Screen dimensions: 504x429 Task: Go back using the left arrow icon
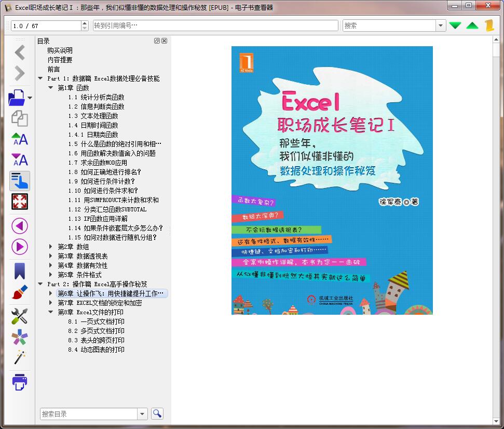pos(20,52)
